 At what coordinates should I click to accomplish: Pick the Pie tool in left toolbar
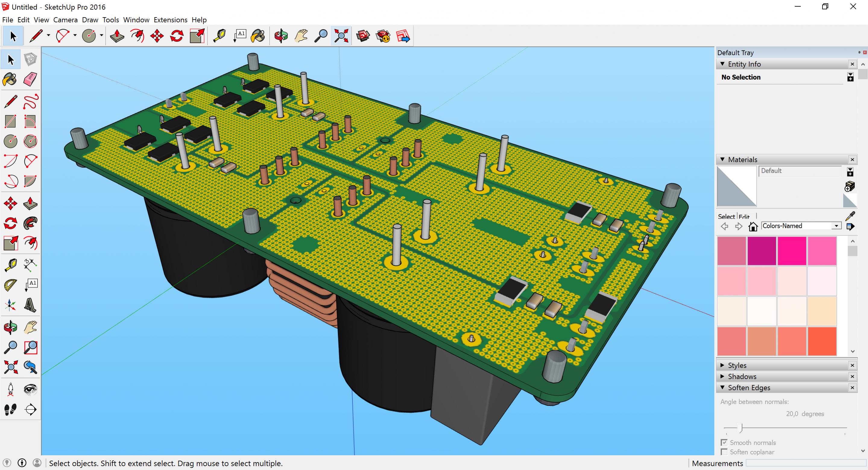click(30, 181)
